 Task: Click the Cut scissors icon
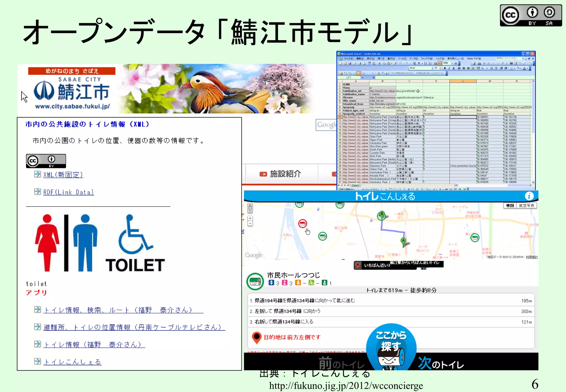point(379,63)
